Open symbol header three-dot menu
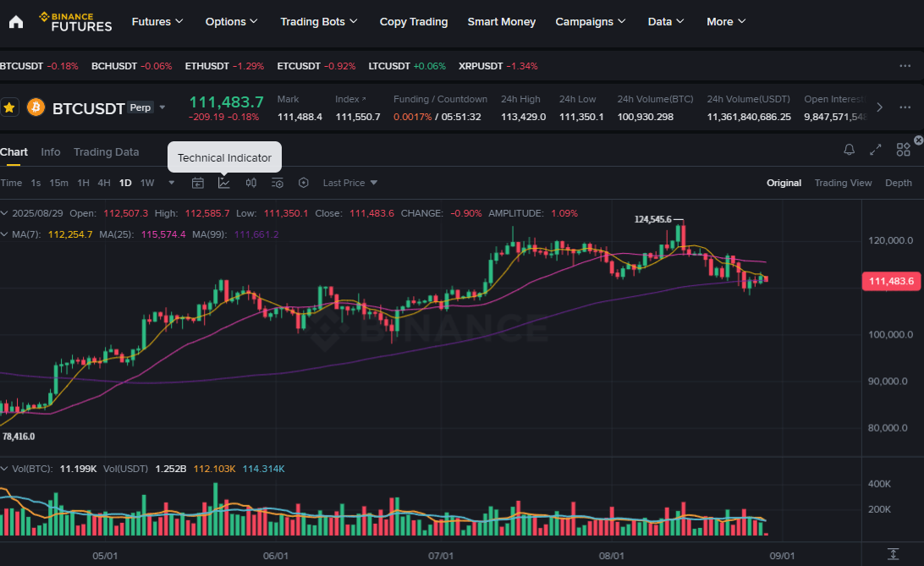Viewport: 924px width, 566px height. coord(905,107)
